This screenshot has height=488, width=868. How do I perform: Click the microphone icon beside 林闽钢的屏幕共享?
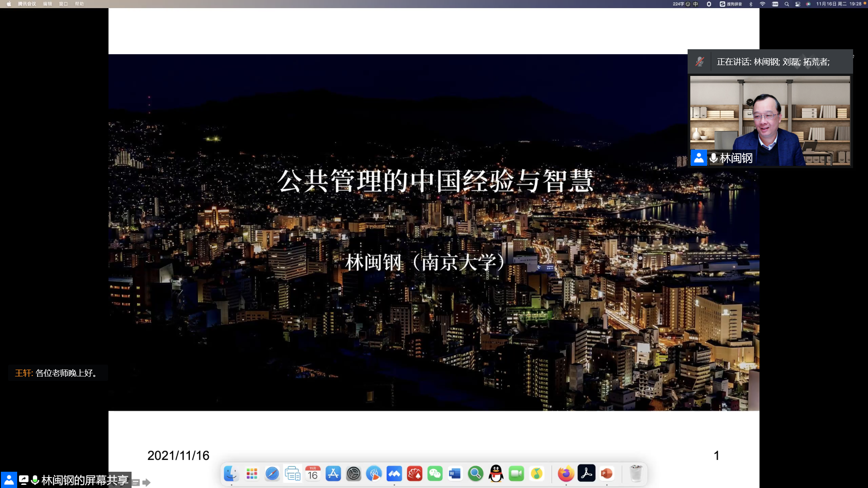click(35, 480)
